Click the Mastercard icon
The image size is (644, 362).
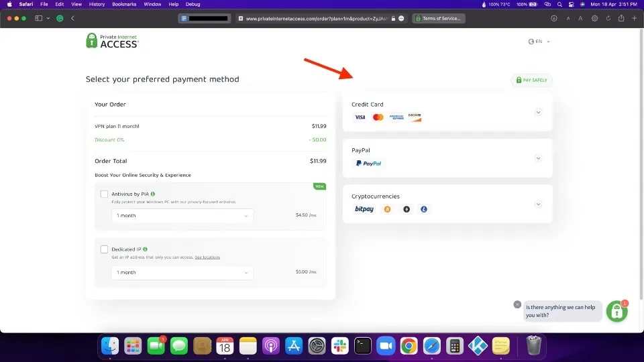pos(378,117)
